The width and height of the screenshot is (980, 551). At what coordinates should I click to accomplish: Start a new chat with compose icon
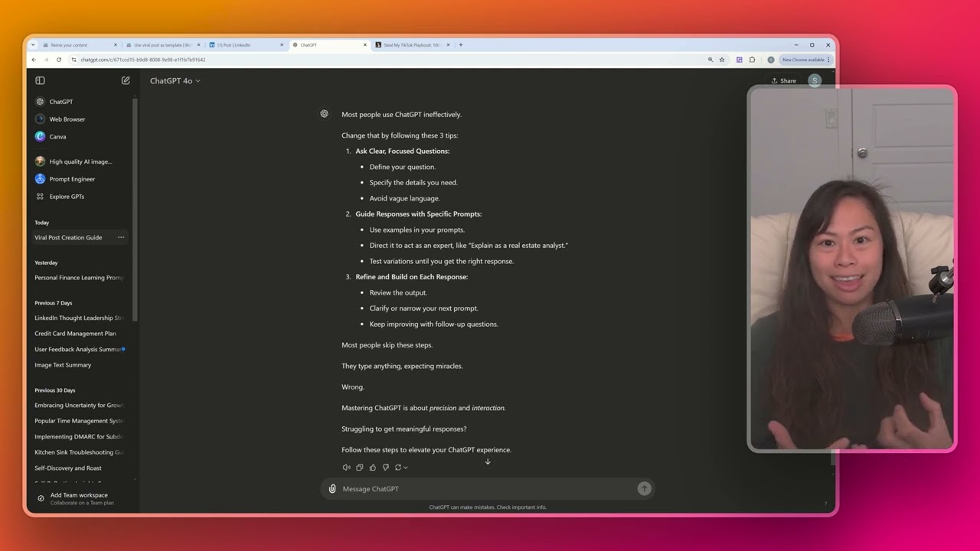tap(126, 80)
